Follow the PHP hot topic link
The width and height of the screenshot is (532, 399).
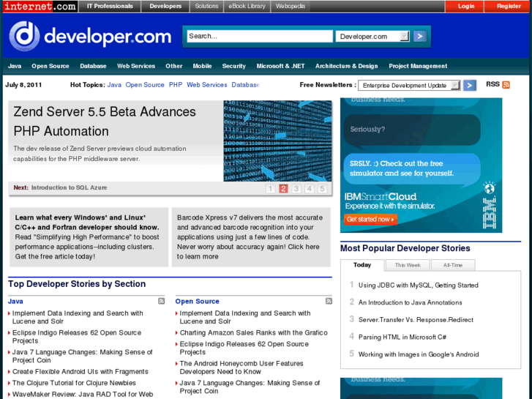tap(176, 85)
